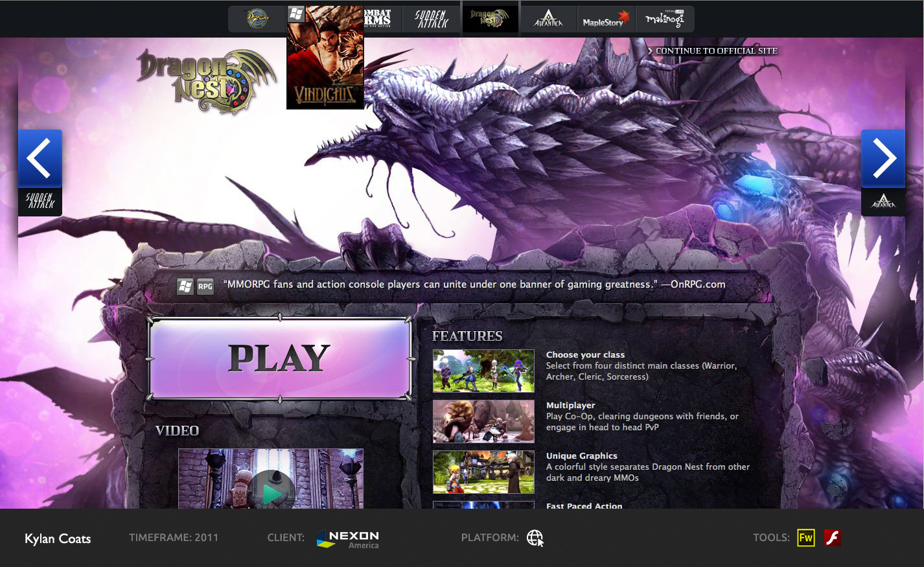Click the OnRPG.com quote text
The width and height of the screenshot is (924, 567).
[474, 284]
